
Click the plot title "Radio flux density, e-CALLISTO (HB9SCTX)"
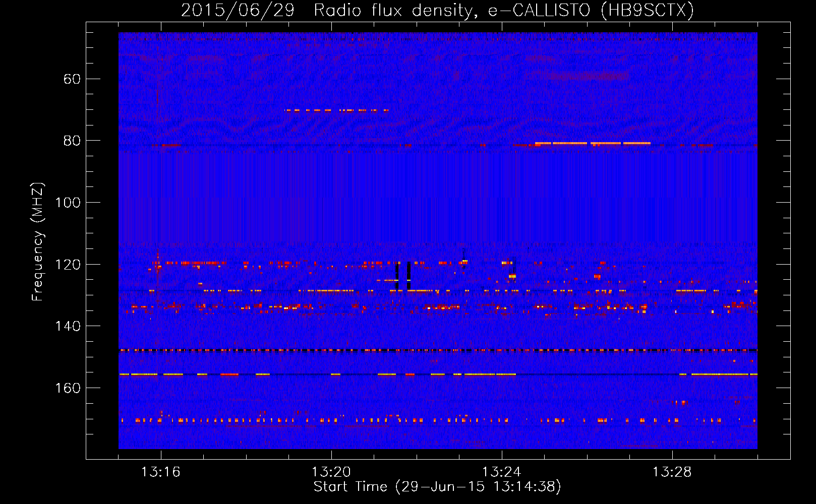tap(504, 11)
